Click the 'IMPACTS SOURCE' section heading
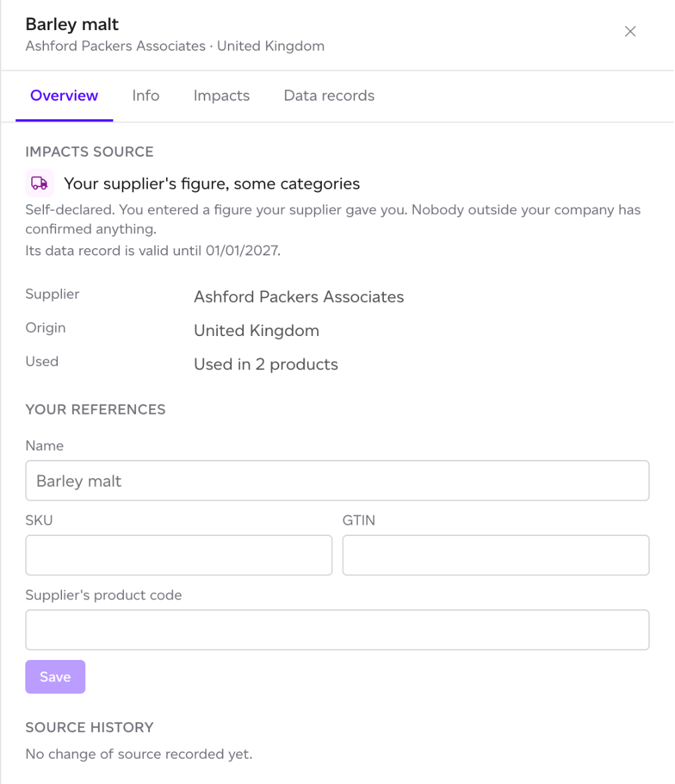Screen dimensions: 675x784 pyautogui.click(x=89, y=152)
